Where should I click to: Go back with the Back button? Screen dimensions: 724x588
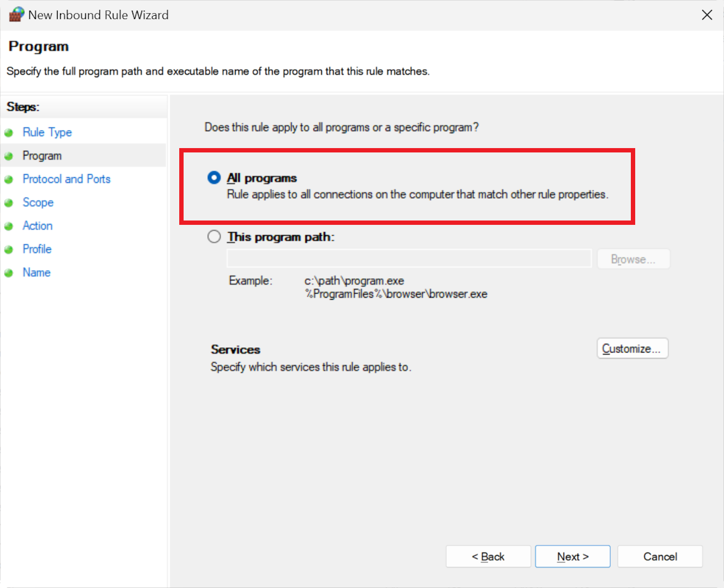(x=488, y=556)
